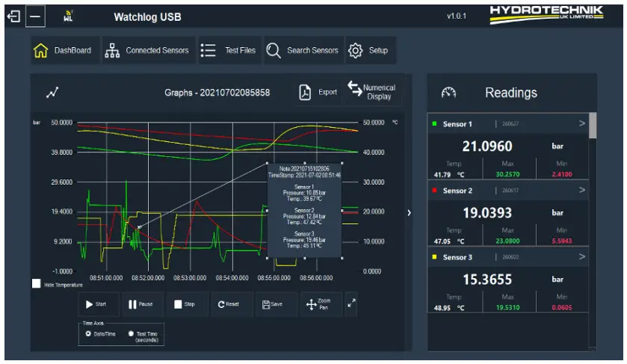Click Sensor 3 temperature 48.95 °C

point(449,308)
